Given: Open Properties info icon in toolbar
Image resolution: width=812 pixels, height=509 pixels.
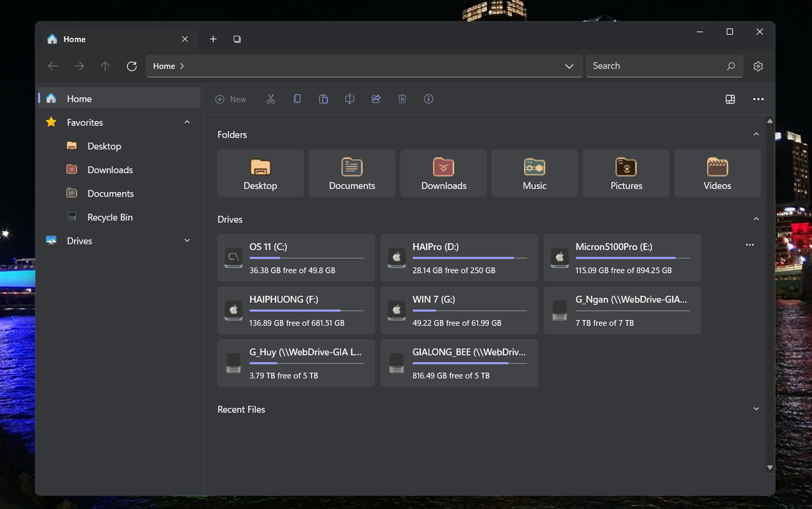Looking at the screenshot, I should point(429,99).
